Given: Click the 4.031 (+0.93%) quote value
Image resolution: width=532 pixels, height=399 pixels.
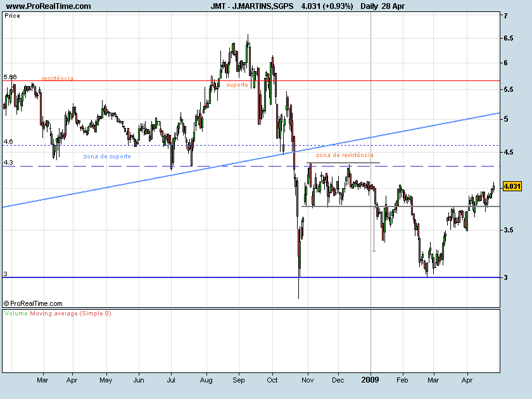Looking at the screenshot, I should click(x=327, y=6).
